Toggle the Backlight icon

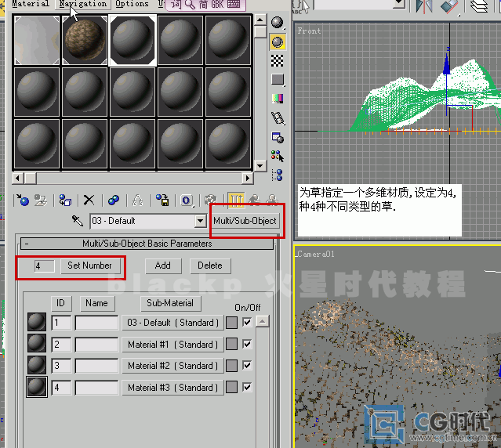click(278, 42)
